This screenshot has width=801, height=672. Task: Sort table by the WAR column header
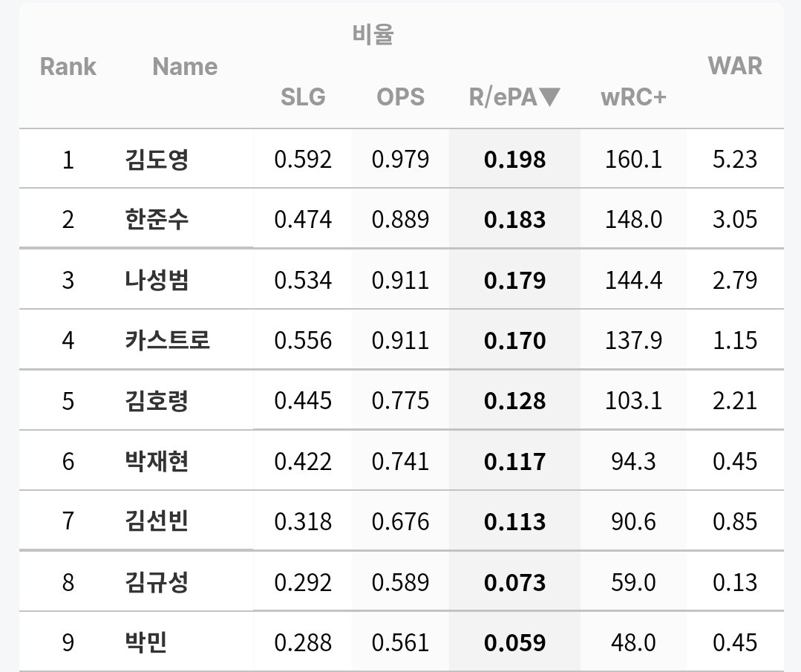735,66
